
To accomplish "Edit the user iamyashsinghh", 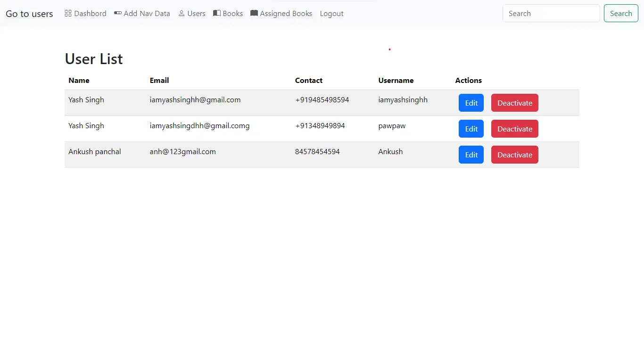I will 471,103.
